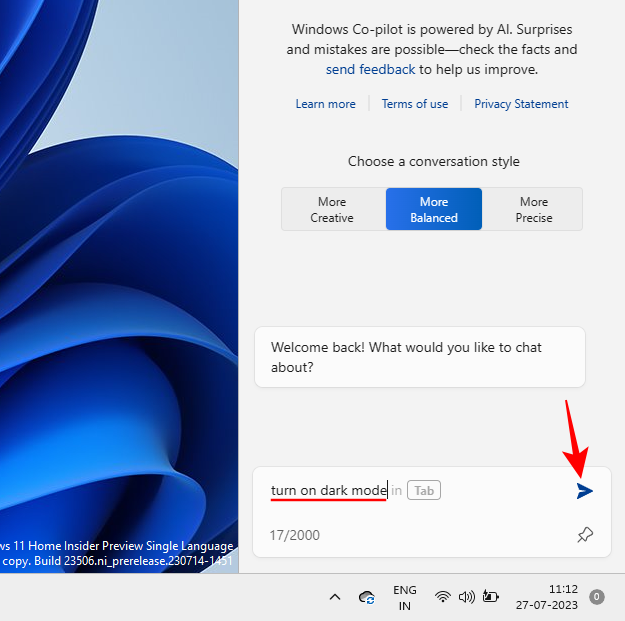625x621 pixels.
Task: Click the speaker volume icon in the taskbar
Action: point(466,597)
